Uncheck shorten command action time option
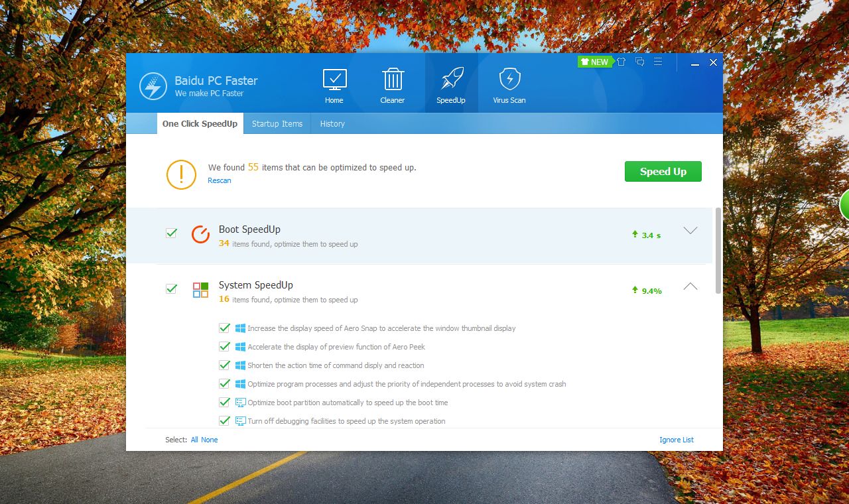Image resolution: width=849 pixels, height=504 pixels. point(224,365)
